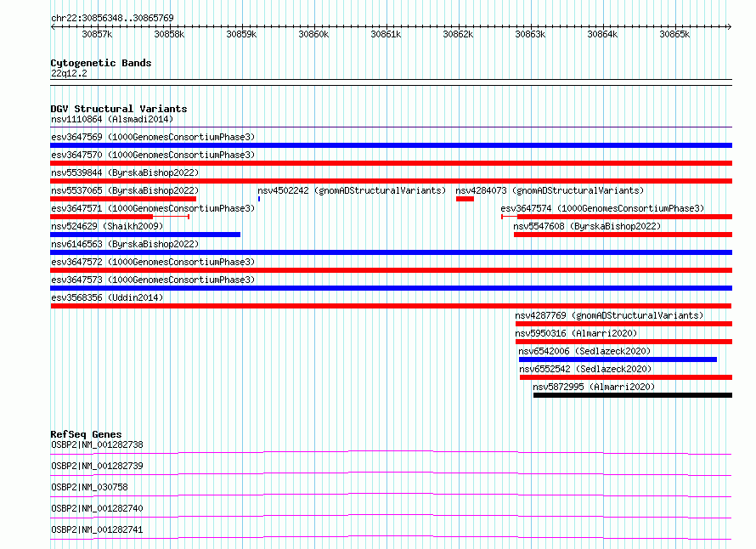The height and width of the screenshot is (549, 756).
Task: Select the blue esv3647569 variant bar
Action: (x=391, y=145)
